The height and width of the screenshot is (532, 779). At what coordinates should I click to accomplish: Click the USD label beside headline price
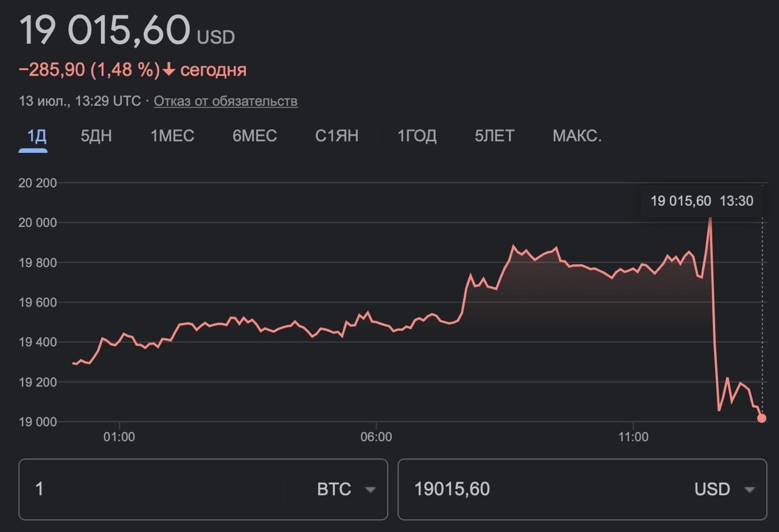pos(215,37)
